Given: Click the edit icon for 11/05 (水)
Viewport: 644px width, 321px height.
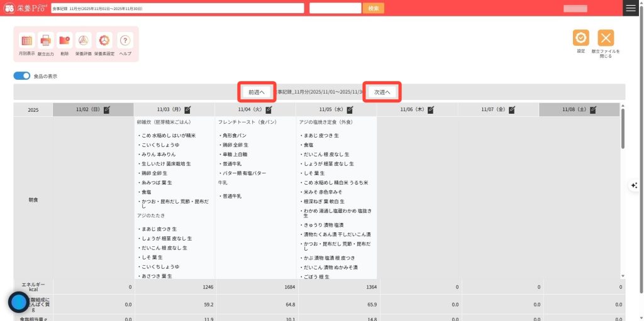Looking at the screenshot, I should 350,109.
